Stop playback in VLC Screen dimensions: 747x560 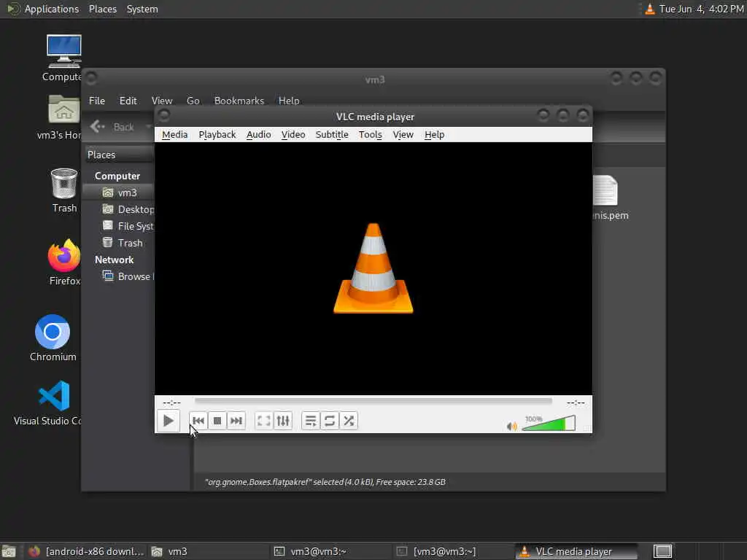coord(217,421)
